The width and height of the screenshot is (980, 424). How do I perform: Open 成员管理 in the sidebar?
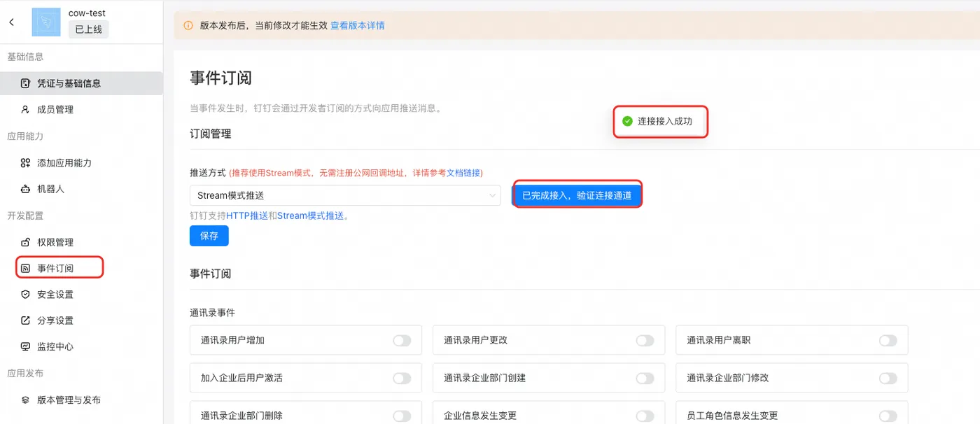click(x=81, y=109)
